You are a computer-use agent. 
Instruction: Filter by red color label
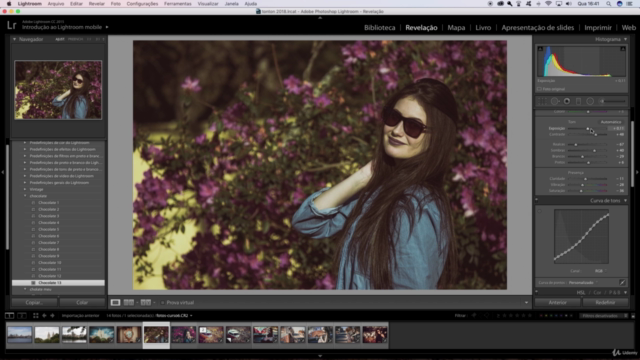pyautogui.click(x=541, y=316)
